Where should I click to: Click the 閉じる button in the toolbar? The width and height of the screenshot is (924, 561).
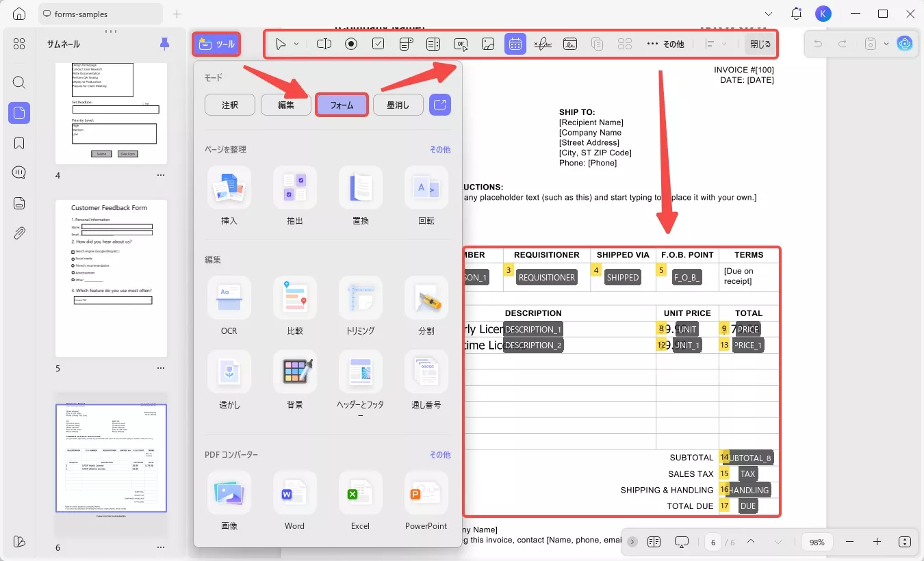(760, 43)
